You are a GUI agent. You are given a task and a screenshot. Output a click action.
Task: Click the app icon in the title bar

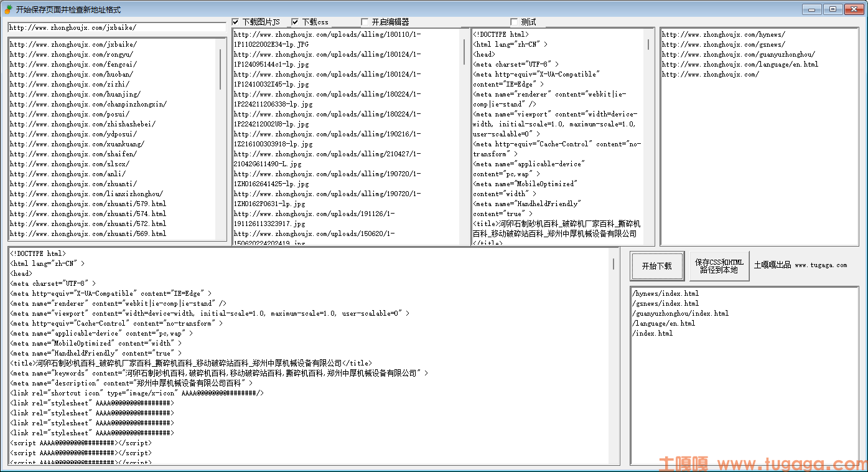point(8,9)
